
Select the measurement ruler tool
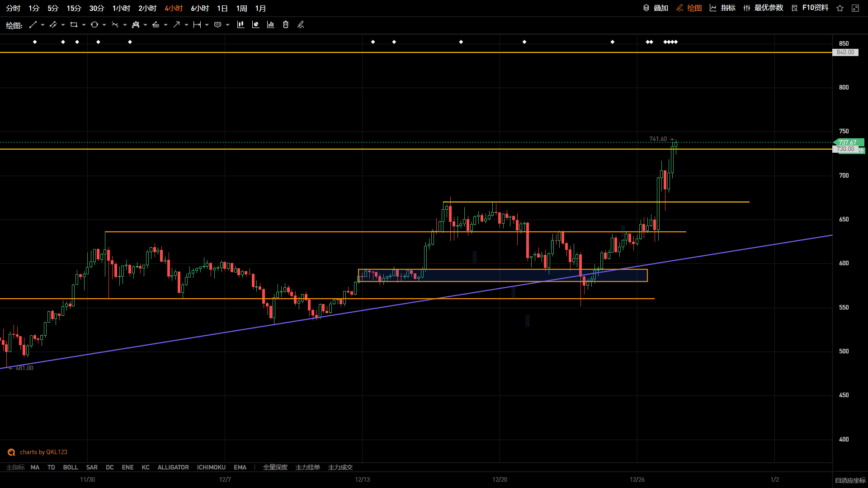(x=197, y=25)
